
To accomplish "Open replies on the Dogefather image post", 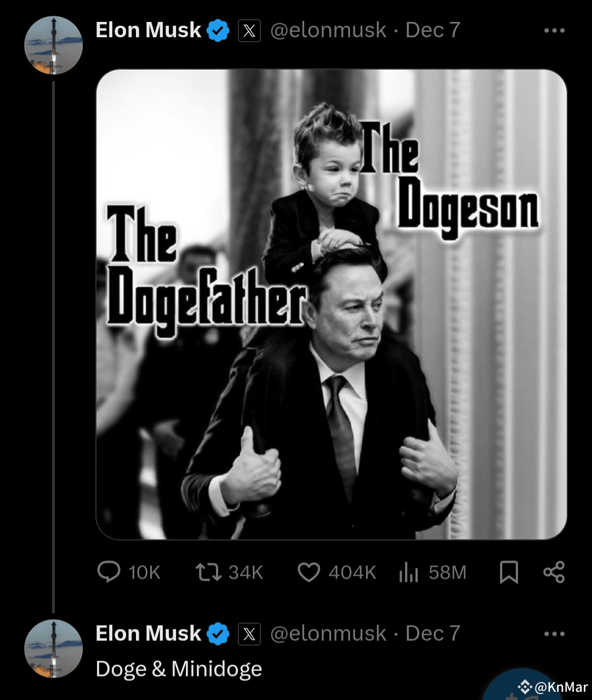I will point(109,572).
